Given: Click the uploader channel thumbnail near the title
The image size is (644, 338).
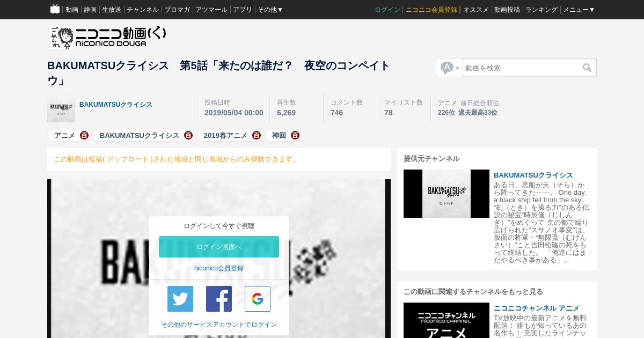Looking at the screenshot, I should (x=61, y=109).
